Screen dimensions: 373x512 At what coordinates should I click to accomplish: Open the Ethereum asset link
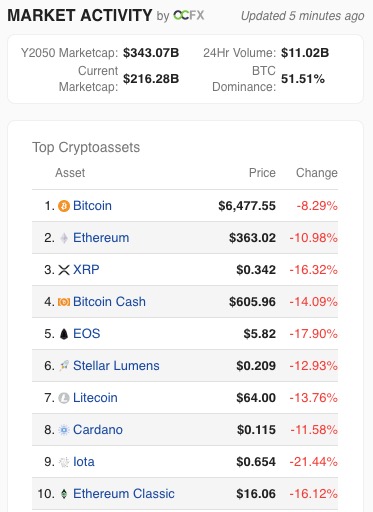(x=101, y=238)
